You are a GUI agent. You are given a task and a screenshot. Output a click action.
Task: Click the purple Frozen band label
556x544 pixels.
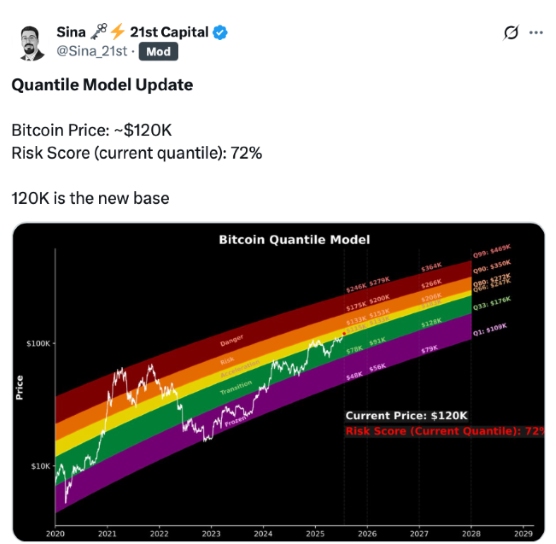pos(235,421)
